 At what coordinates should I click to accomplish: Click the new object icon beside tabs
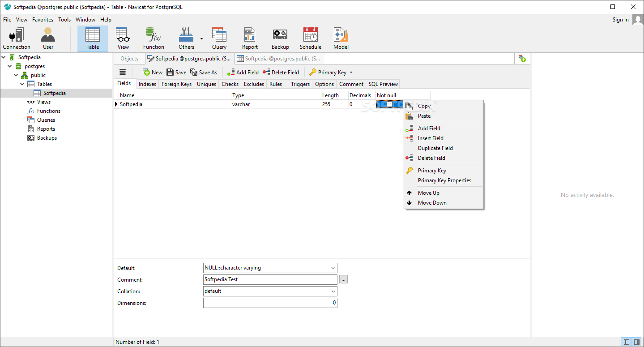(x=522, y=59)
